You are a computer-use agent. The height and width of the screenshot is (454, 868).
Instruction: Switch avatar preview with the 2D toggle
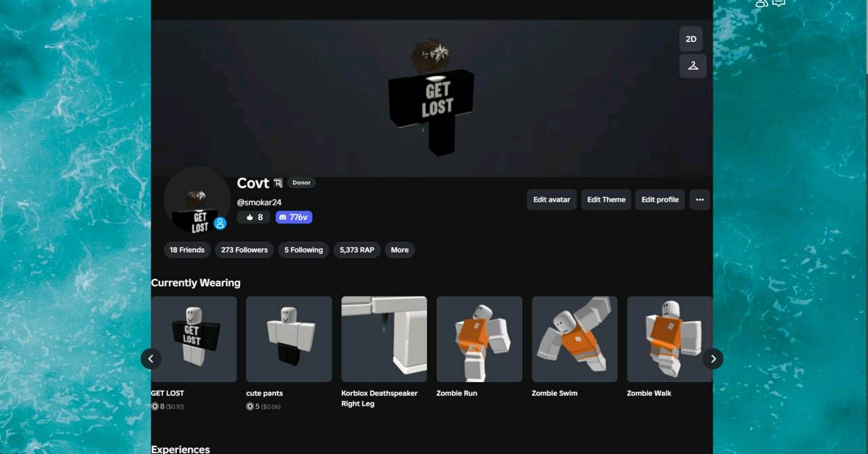691,39
